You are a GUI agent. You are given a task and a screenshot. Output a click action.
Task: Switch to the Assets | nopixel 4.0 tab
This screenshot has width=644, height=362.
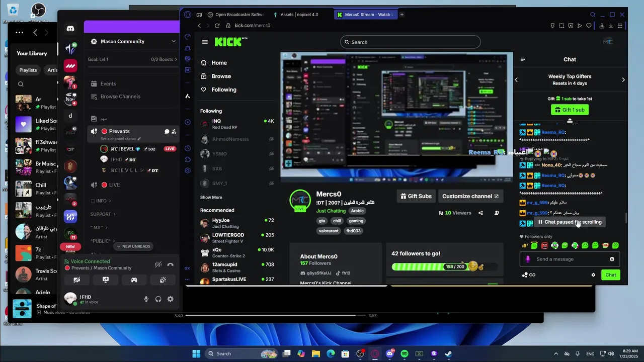point(298,15)
